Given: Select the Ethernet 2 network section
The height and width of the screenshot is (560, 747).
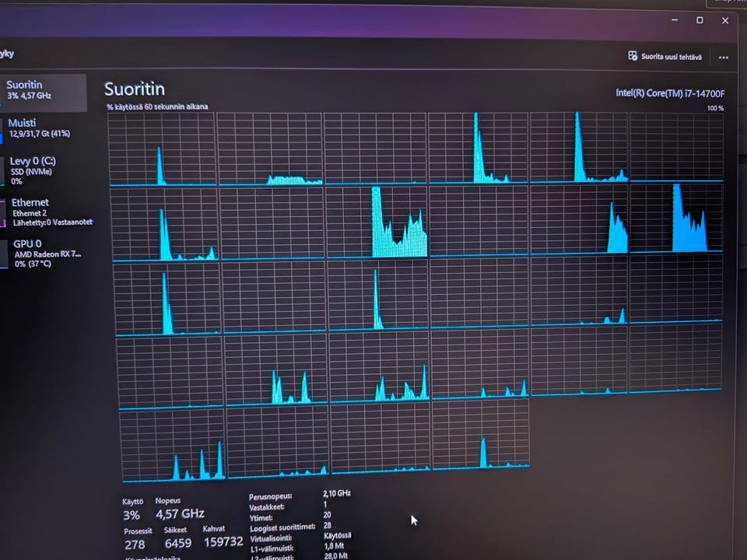Looking at the screenshot, I should pyautogui.click(x=45, y=212).
